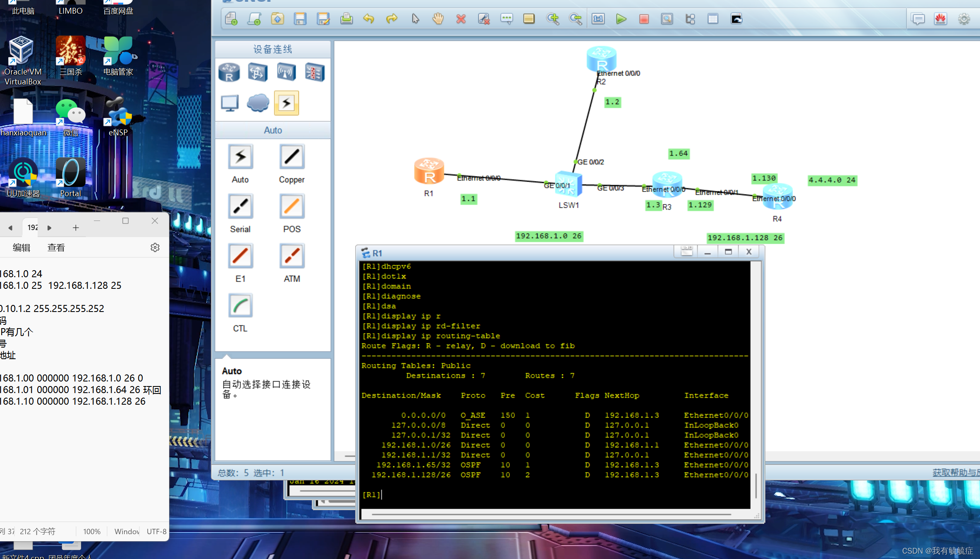Click the 100% zoom level in Notepad
980x559 pixels.
click(91, 531)
